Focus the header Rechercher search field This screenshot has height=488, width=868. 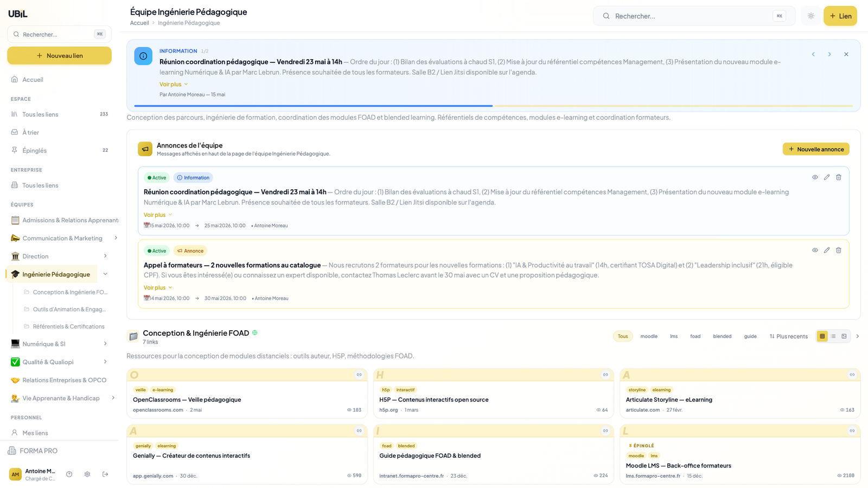(x=694, y=16)
